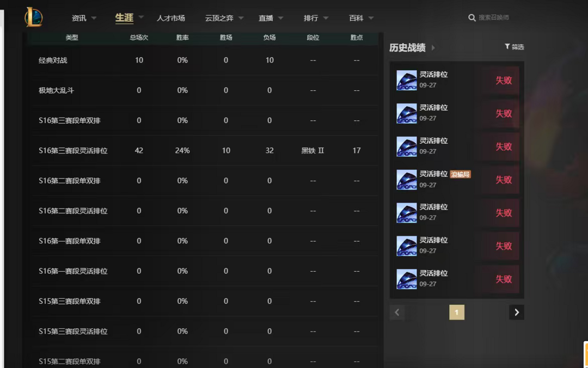The width and height of the screenshot is (588, 368).
Task: Click the search magnifier icon
Action: pyautogui.click(x=471, y=17)
